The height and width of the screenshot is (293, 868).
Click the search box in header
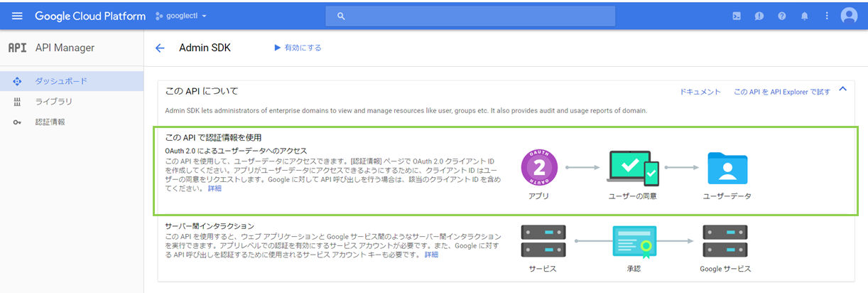470,16
